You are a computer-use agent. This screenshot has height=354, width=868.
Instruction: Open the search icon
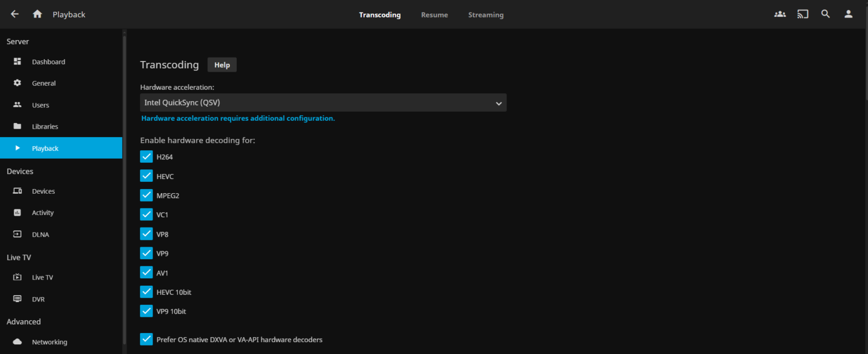825,14
